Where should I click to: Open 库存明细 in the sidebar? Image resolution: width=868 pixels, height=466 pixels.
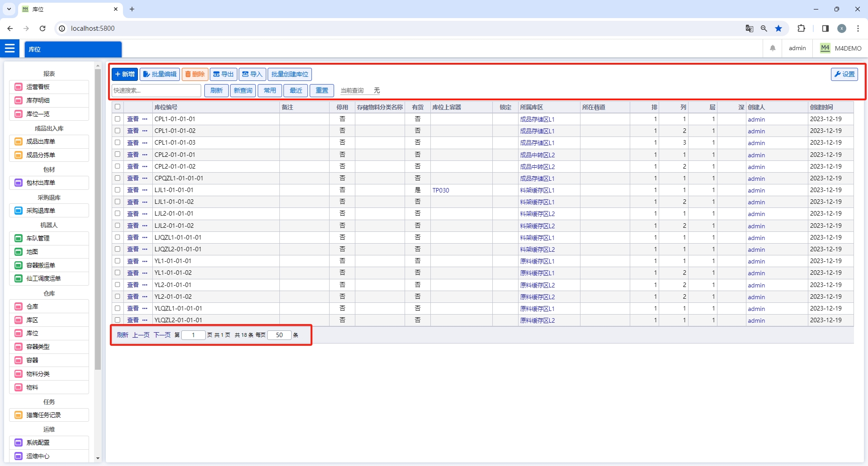[x=49, y=100]
